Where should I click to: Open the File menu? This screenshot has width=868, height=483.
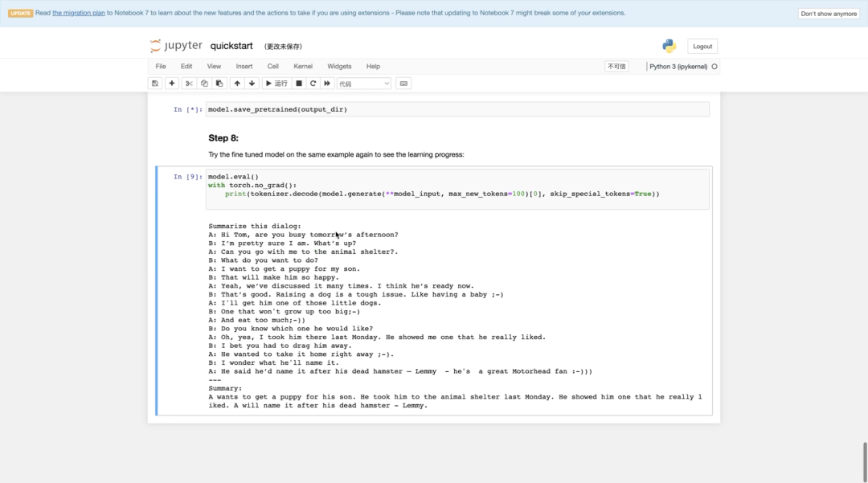pos(161,67)
